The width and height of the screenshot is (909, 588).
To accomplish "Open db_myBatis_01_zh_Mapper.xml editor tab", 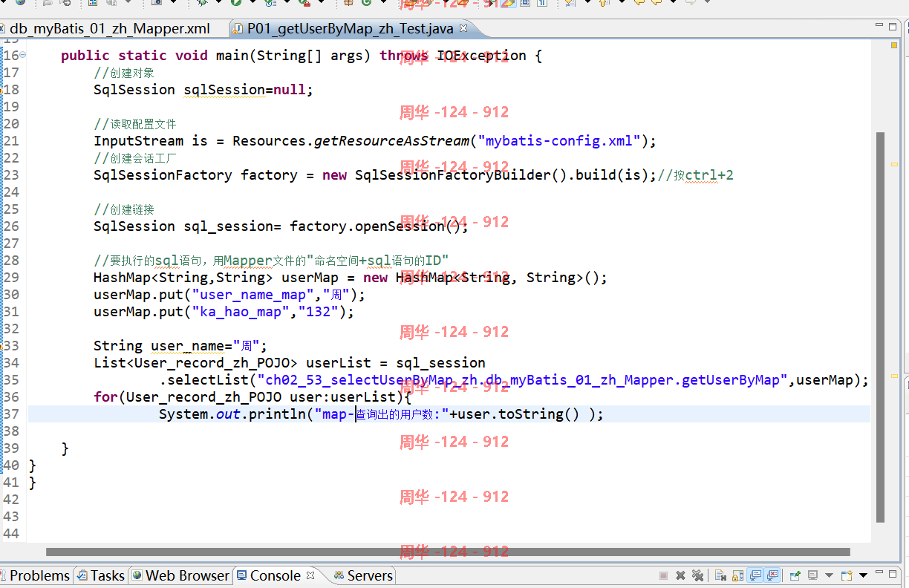I will pyautogui.click(x=109, y=29).
